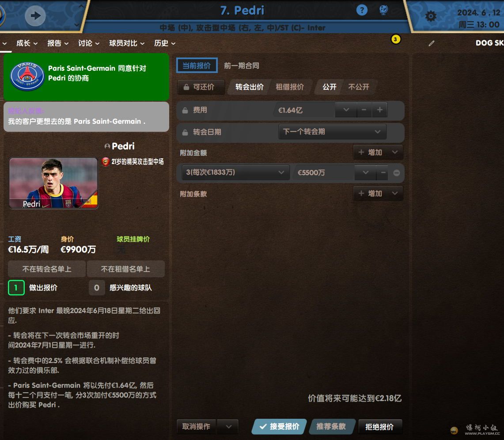Open the €5500万 amount dropdown arrow

365,173
